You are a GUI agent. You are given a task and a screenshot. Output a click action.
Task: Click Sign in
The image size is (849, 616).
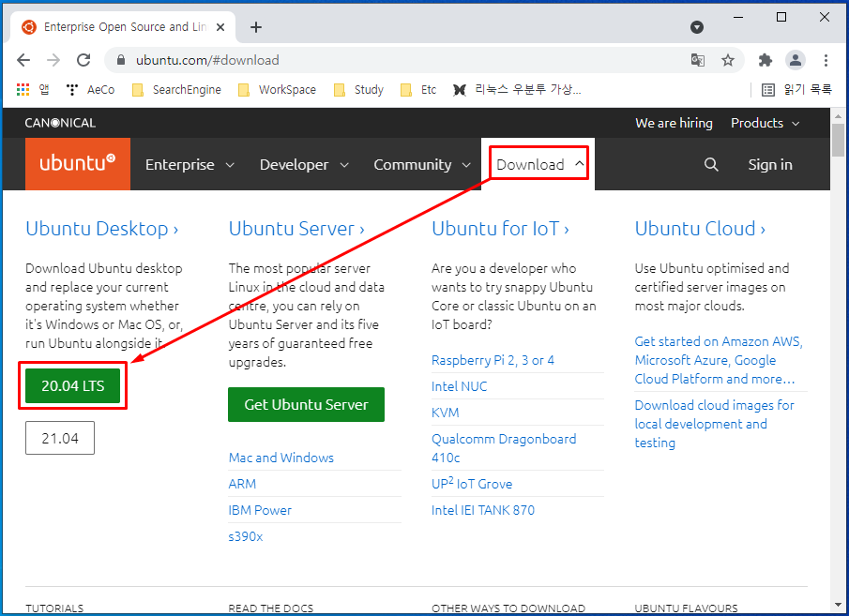(770, 165)
